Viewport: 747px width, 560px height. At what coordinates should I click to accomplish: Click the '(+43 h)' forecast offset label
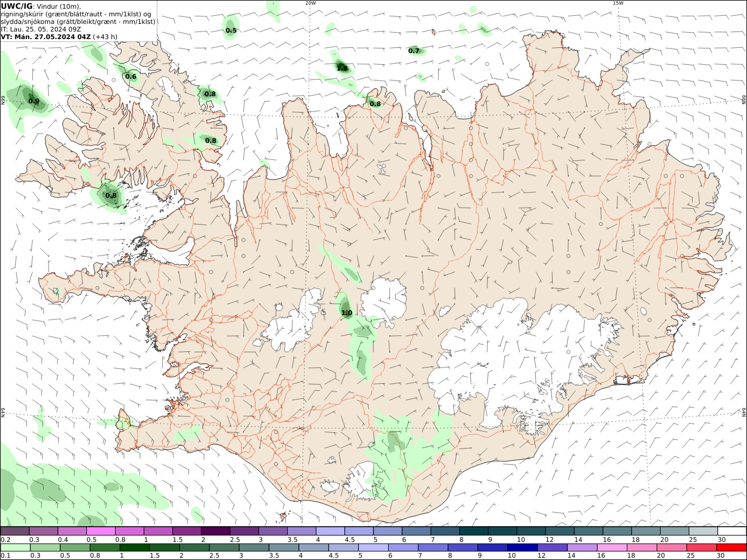coord(105,36)
